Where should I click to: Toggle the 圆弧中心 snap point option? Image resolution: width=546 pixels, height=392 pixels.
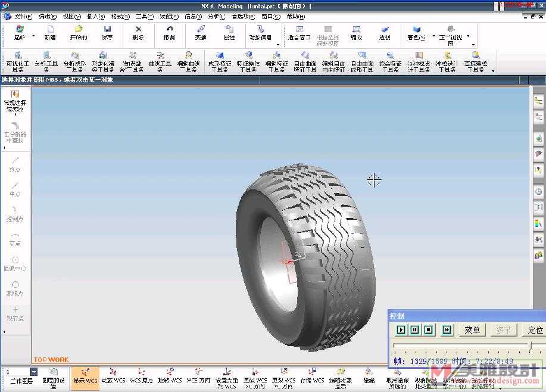[15, 263]
